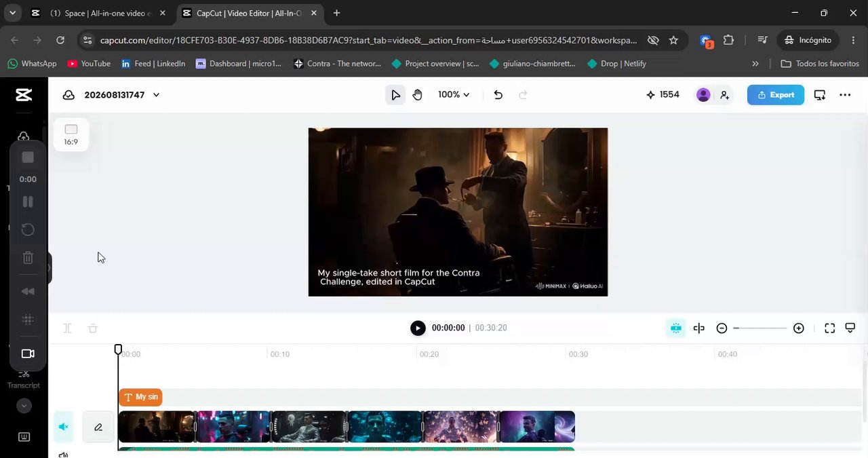The height and width of the screenshot is (458, 868).
Task: Click the cloud save status icon
Action: [68, 95]
